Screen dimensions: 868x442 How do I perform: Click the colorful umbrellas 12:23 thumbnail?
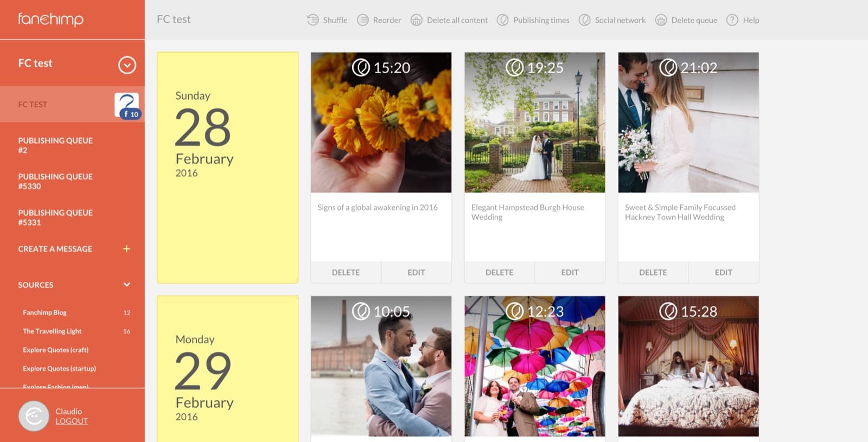535,366
